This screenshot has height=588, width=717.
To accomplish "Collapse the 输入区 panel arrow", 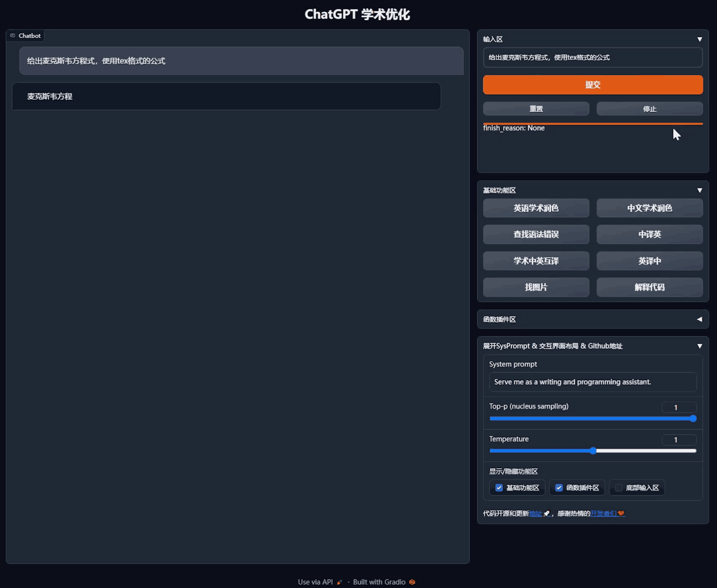I will (x=700, y=39).
